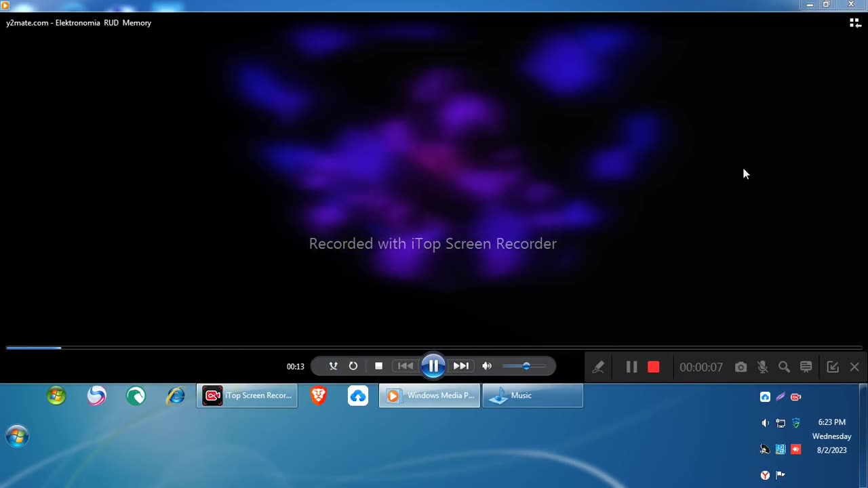The height and width of the screenshot is (488, 868).
Task: Click the Show desktop strip
Action: pos(864,436)
